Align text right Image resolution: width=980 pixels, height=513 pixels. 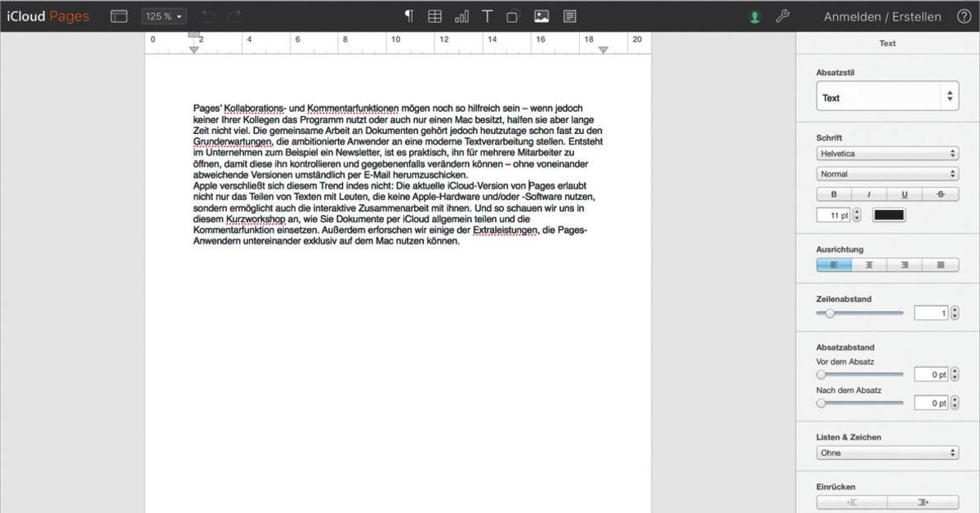(905, 265)
